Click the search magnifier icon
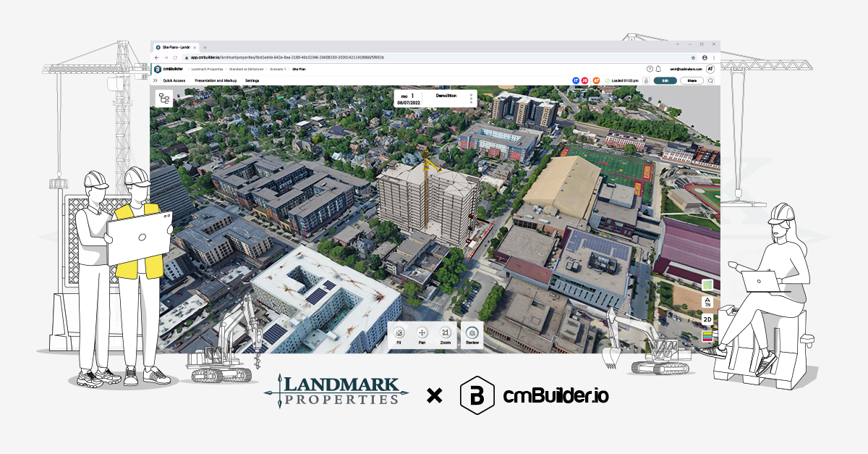The image size is (868, 454). click(711, 80)
